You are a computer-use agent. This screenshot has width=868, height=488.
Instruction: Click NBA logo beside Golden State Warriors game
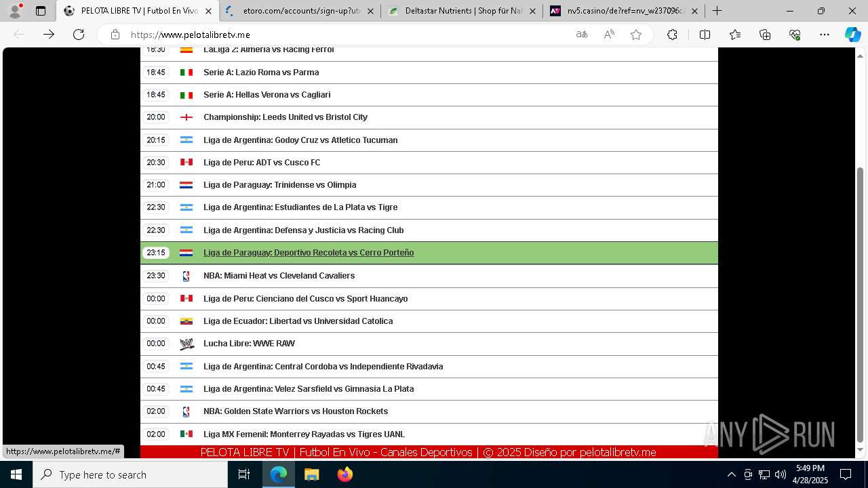[186, 411]
